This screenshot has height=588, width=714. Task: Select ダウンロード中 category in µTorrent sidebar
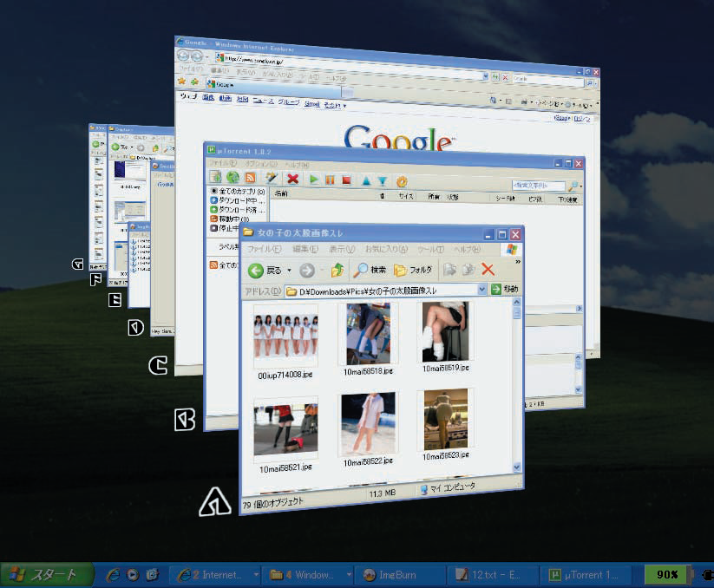point(237,200)
